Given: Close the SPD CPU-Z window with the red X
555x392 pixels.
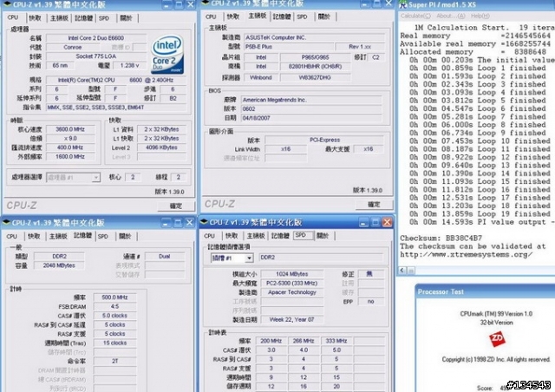Looking at the screenshot, I should [x=387, y=222].
